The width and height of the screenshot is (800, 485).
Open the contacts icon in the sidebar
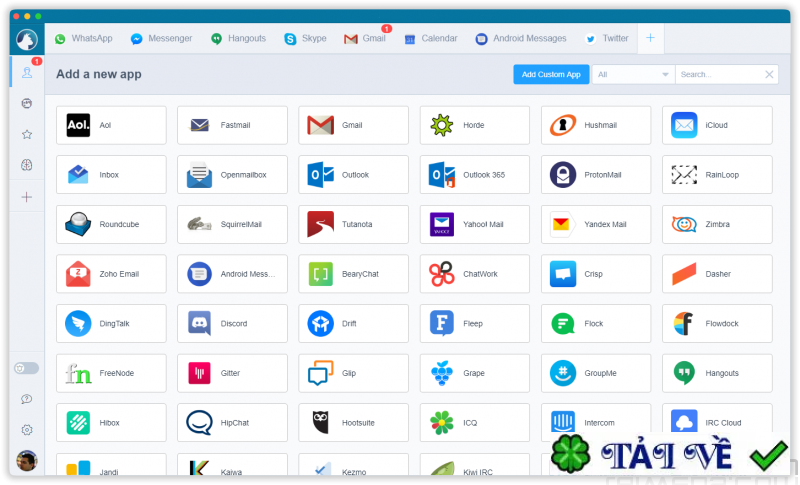27,72
